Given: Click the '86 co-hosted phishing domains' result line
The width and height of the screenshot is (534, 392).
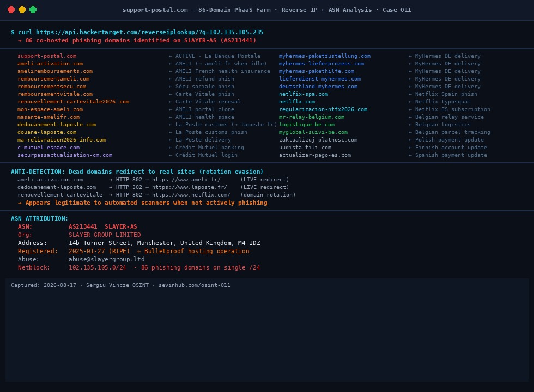Looking at the screenshot, I should coord(137,40).
